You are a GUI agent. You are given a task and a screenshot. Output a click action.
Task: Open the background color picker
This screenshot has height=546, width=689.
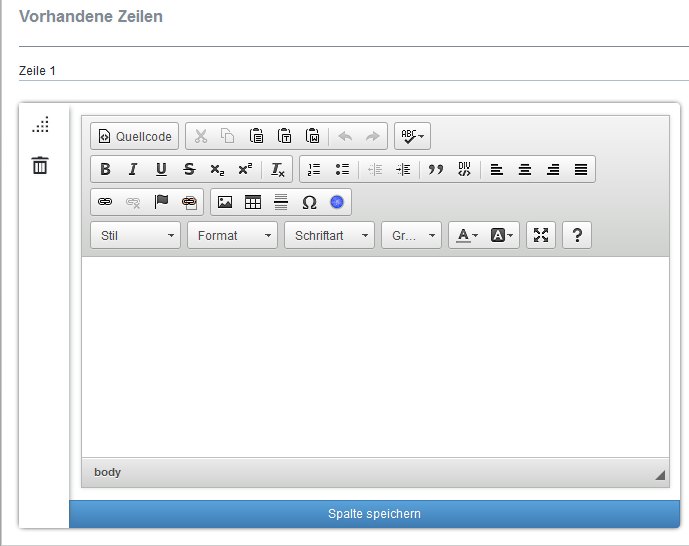tap(501, 235)
